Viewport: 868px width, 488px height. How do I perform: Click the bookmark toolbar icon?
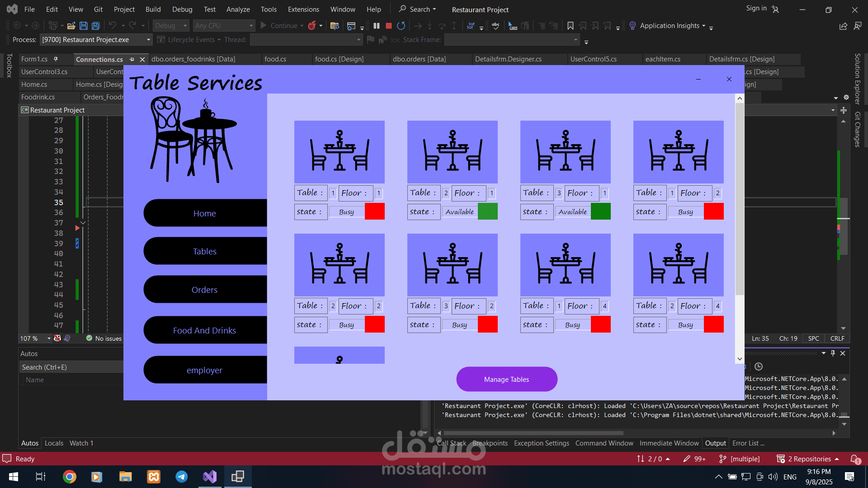571,26
